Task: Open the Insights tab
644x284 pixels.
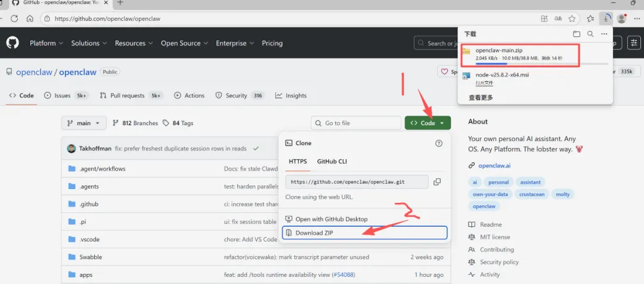Action: click(x=291, y=95)
